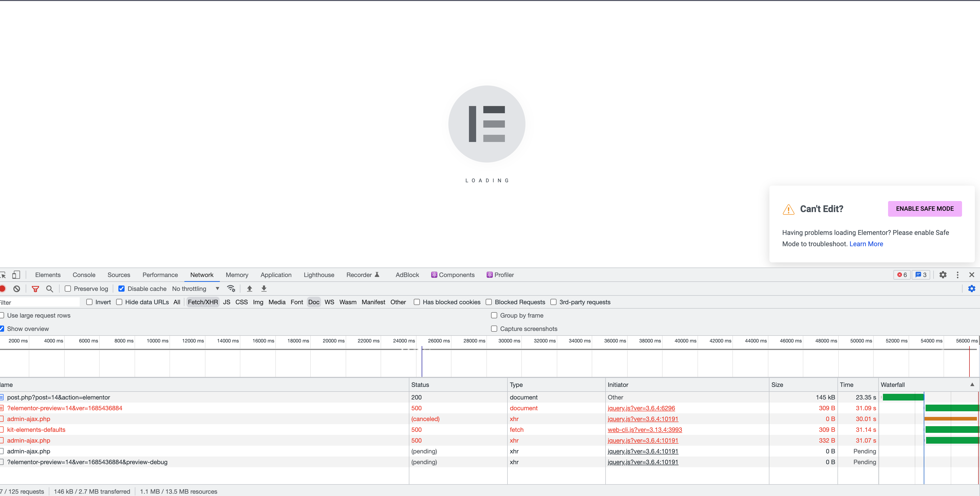The height and width of the screenshot is (496, 980).
Task: Click the clear network log icon
Action: tap(17, 289)
